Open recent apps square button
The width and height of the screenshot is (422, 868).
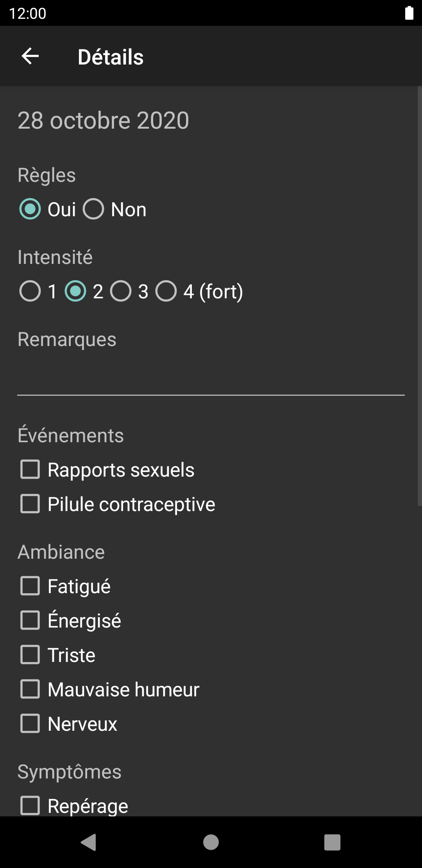pos(333,842)
